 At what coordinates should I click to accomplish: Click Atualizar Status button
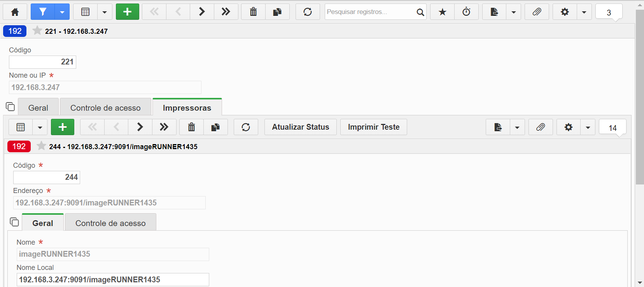pyautogui.click(x=301, y=127)
